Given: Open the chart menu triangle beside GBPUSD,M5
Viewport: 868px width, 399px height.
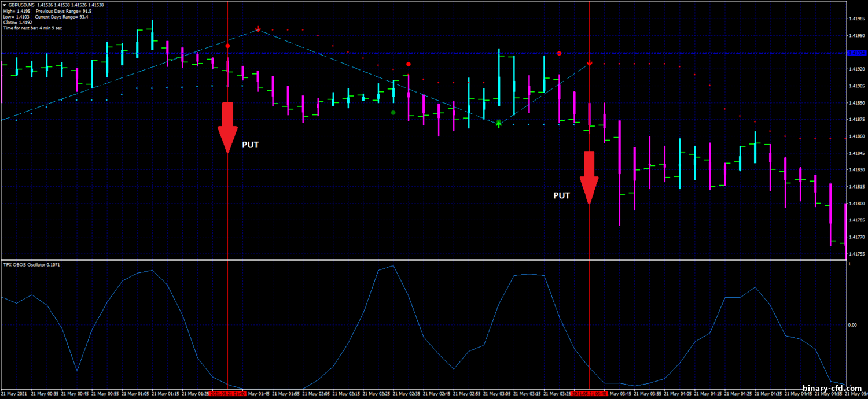Looking at the screenshot, I should tap(4, 5).
